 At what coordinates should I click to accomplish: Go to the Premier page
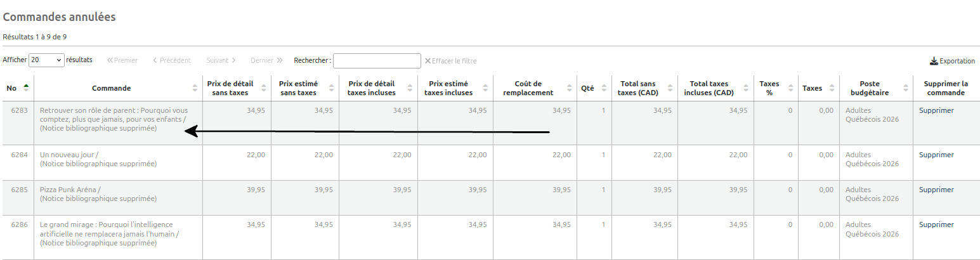[122, 60]
